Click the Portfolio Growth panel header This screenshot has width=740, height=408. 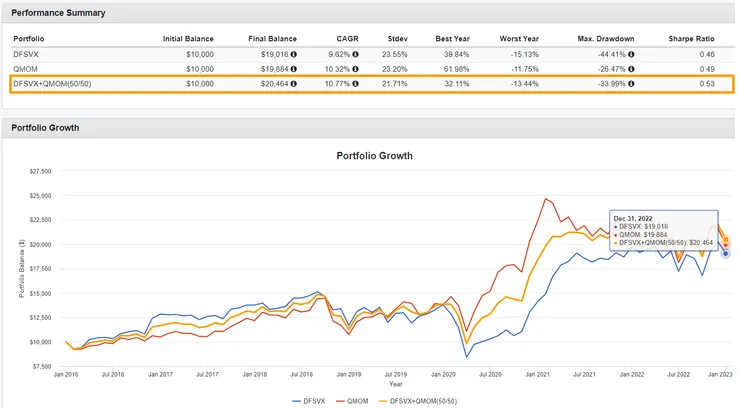tap(44, 127)
